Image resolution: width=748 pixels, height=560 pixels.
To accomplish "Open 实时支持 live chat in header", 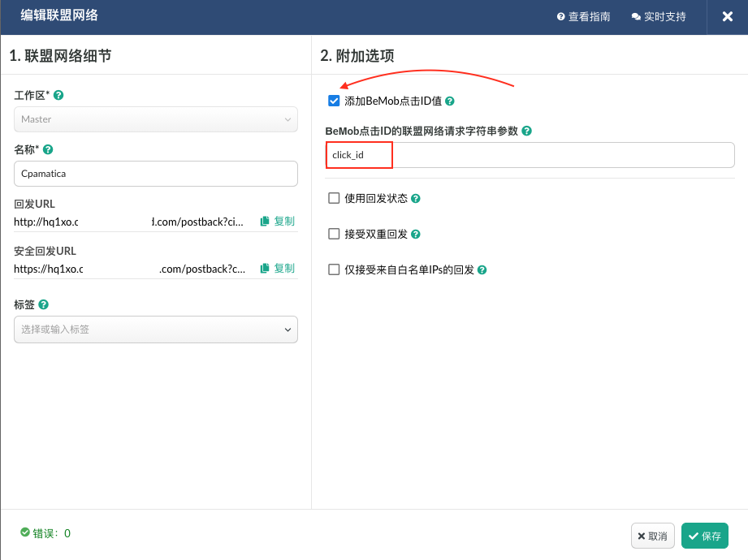I will click(x=659, y=17).
